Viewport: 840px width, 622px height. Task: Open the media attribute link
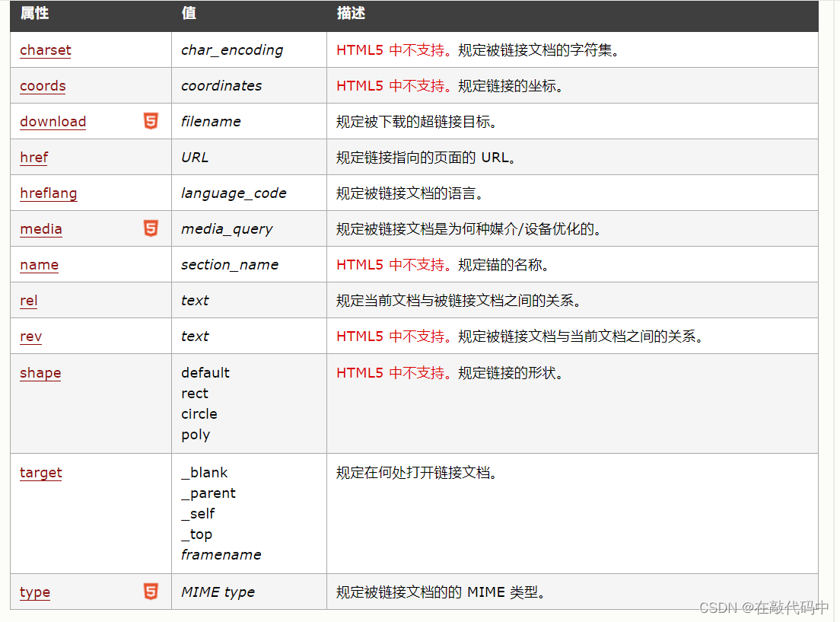click(41, 229)
